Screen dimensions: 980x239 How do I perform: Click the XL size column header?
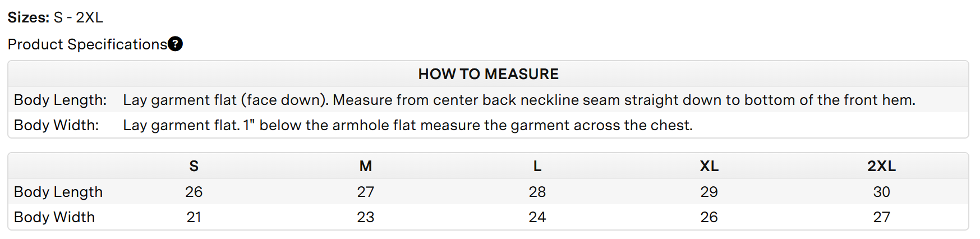point(709,166)
